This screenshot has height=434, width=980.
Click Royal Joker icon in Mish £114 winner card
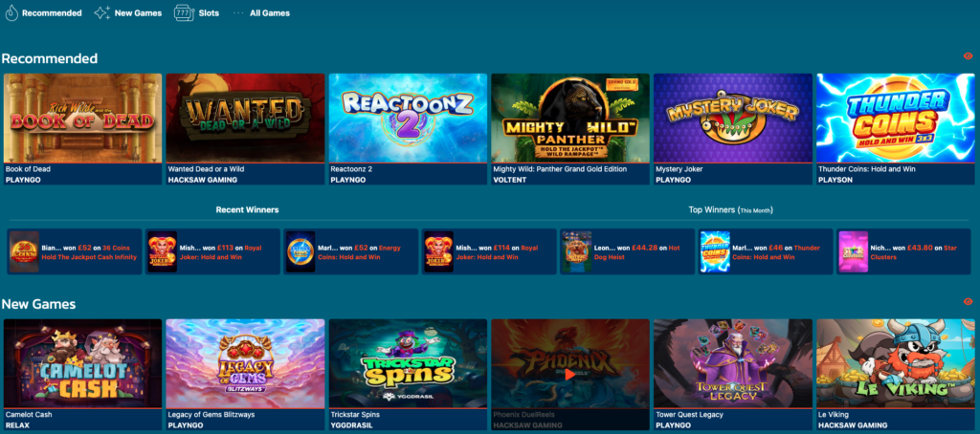pos(438,251)
